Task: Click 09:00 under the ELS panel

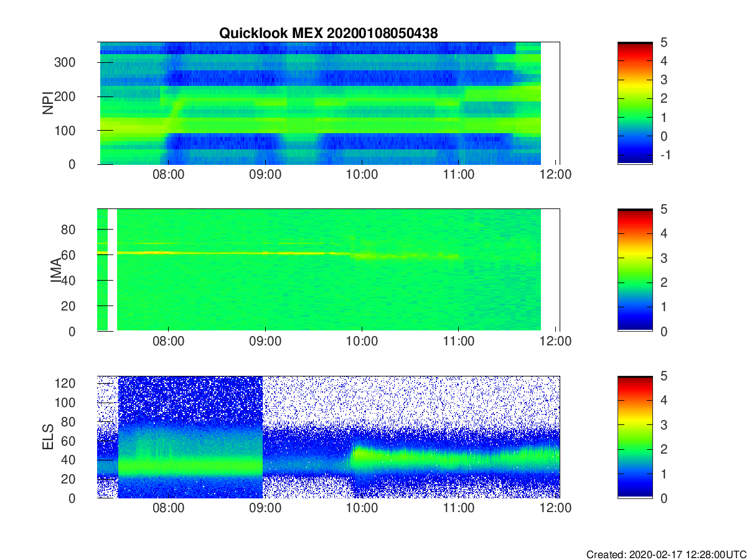Action: pos(265,508)
